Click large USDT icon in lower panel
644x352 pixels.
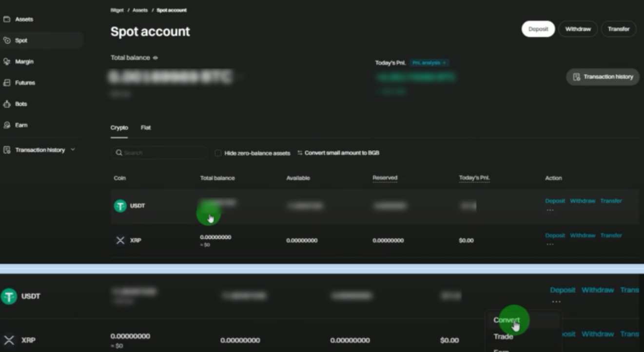coord(9,296)
